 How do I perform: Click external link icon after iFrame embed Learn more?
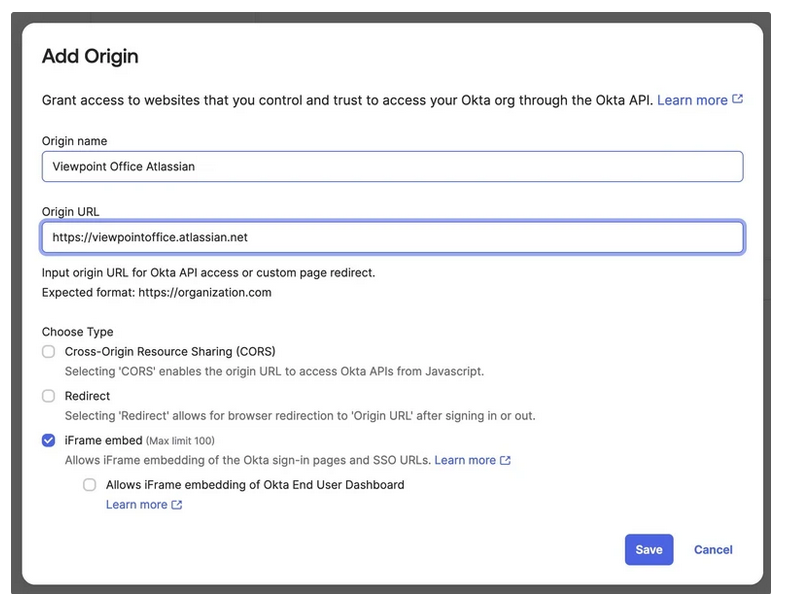click(505, 460)
